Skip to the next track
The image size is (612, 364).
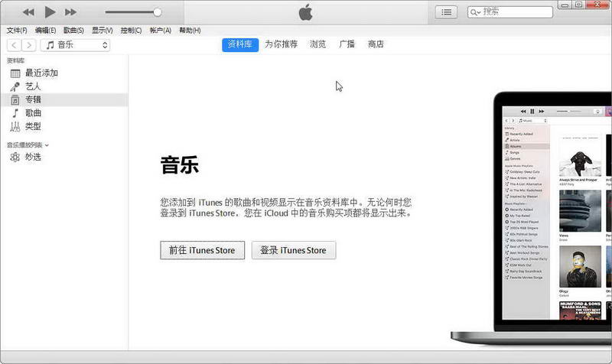click(70, 12)
